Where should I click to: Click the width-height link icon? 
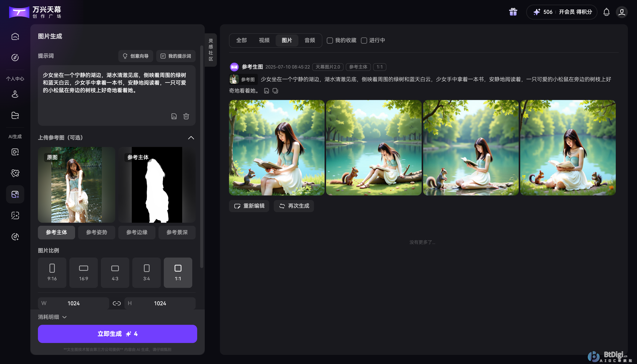[x=117, y=303]
